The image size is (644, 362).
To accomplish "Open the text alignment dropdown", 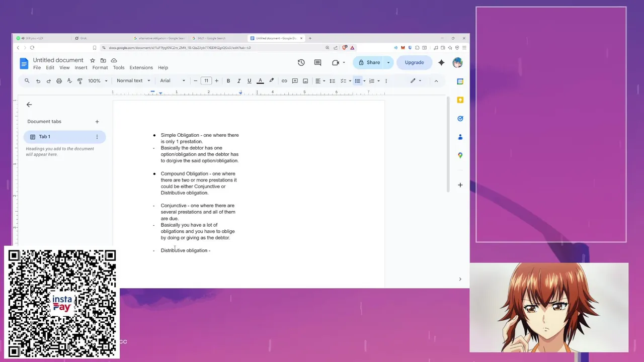I will click(320, 81).
